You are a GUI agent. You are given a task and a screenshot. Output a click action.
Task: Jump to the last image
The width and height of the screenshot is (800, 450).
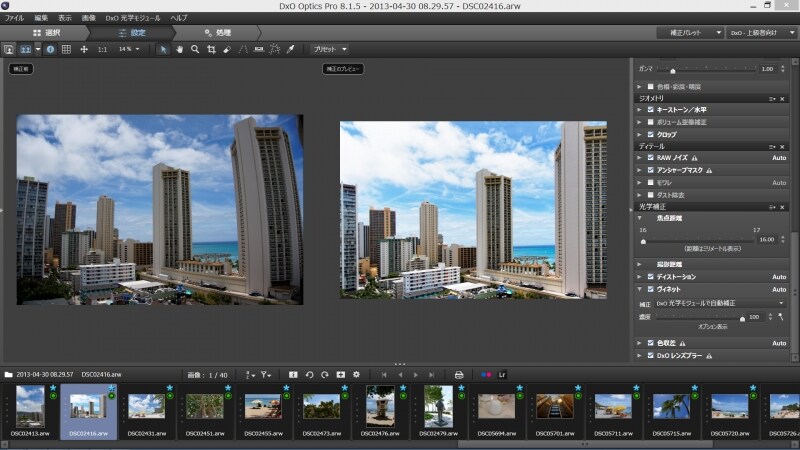click(x=432, y=375)
